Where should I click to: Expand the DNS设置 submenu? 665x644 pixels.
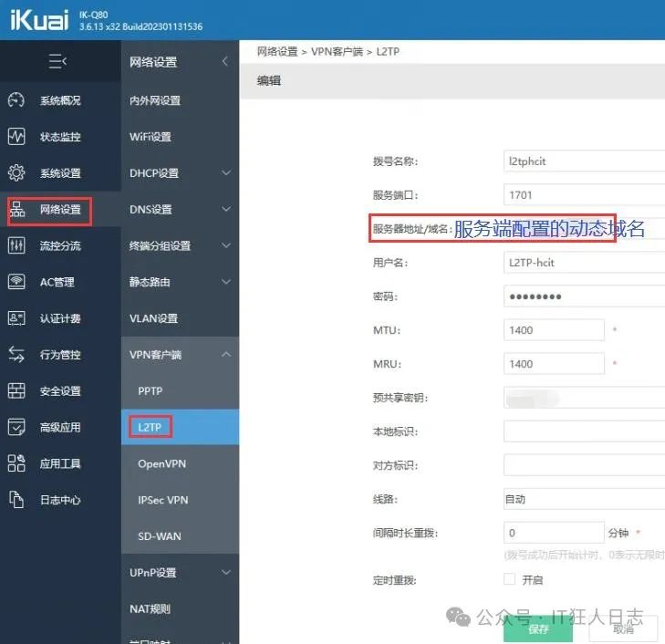tap(225, 210)
